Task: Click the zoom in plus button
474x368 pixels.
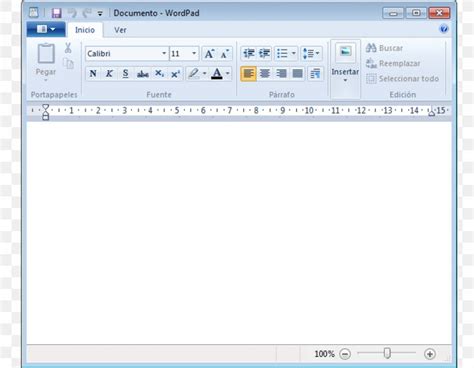Action: point(430,354)
